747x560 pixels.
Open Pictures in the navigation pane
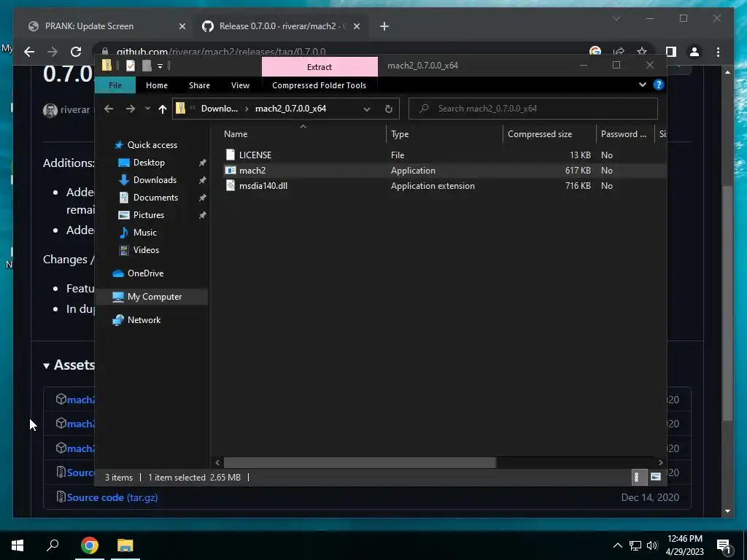coord(149,215)
